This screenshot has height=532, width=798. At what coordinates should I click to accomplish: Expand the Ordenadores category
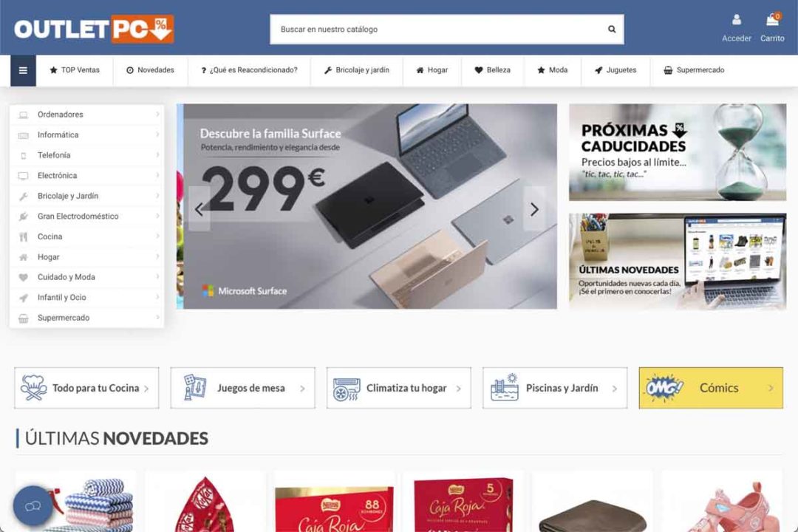(x=87, y=115)
